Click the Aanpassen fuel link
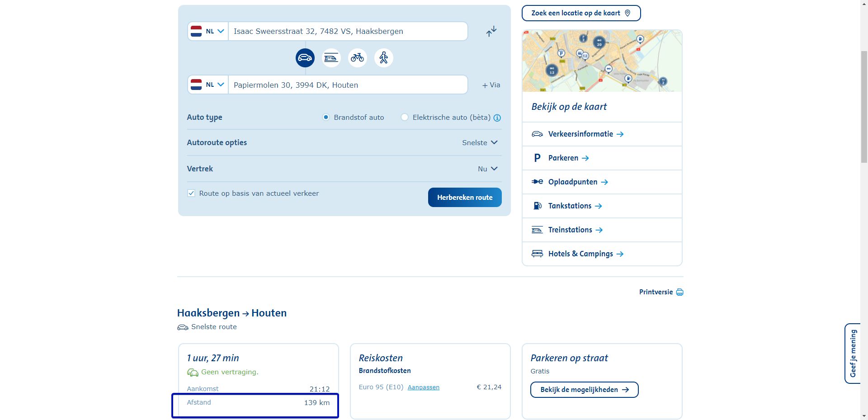The height and width of the screenshot is (420, 868). 423,387
